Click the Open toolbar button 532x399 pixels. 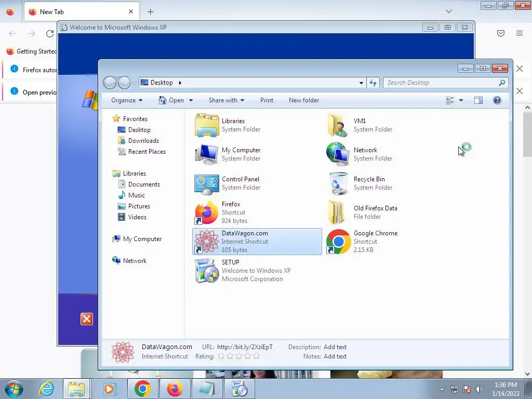[171, 100]
